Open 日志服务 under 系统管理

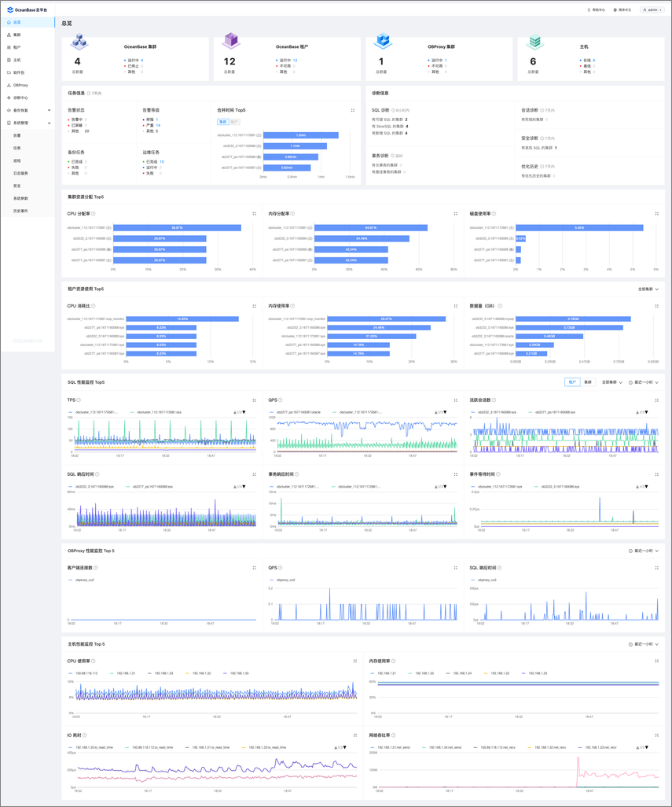coord(20,174)
